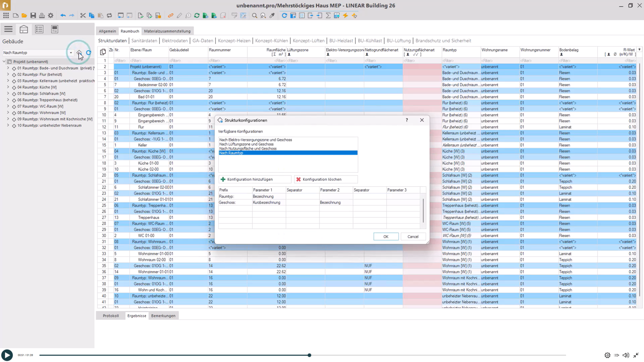Click the magnifier search icon in toolbar
Viewport: 644px width, 362px height.
click(x=255, y=16)
